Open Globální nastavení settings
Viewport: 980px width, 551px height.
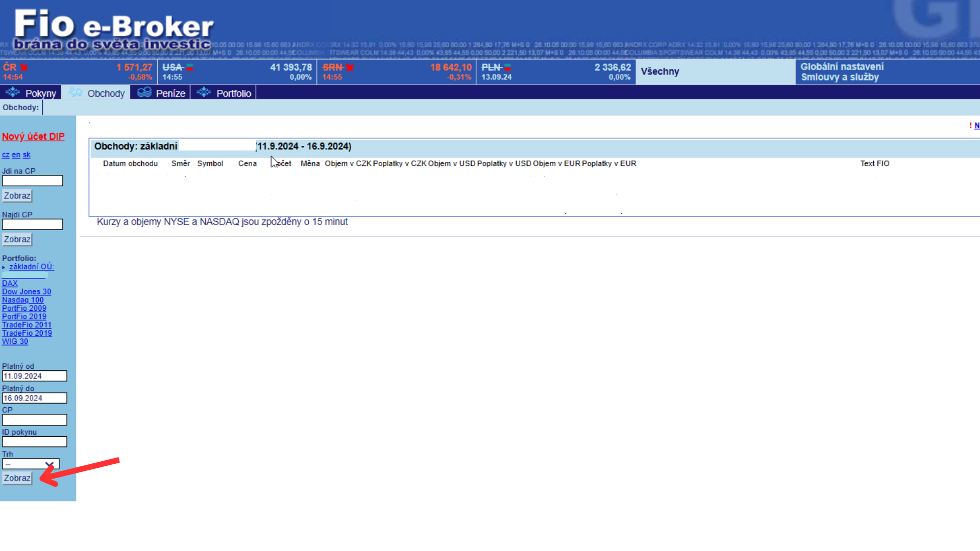click(842, 67)
